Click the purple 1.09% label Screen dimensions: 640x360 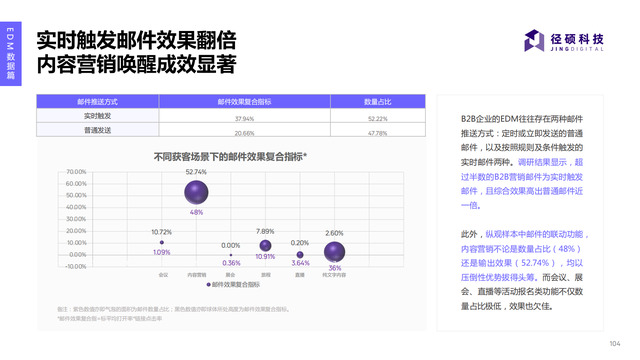point(162,252)
